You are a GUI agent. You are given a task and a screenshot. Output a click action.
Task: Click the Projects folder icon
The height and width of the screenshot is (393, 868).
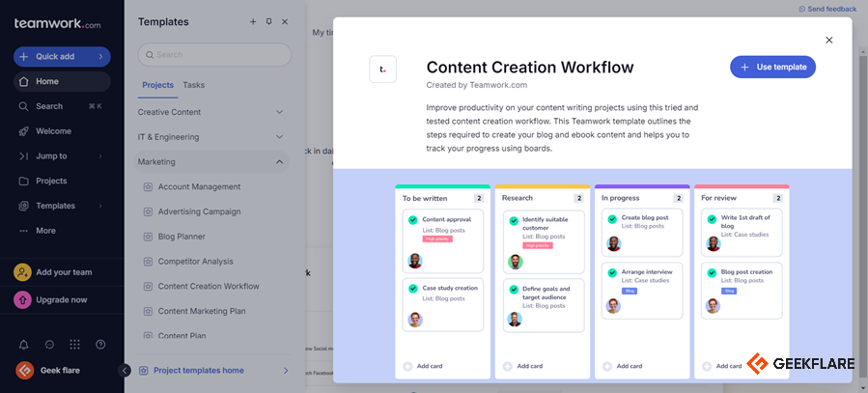click(23, 181)
